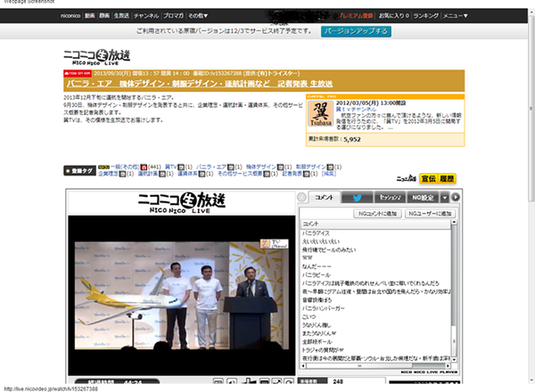Screen dimensions: 535x392
Task: Select the comment 全部段ボール
Action: [317, 341]
